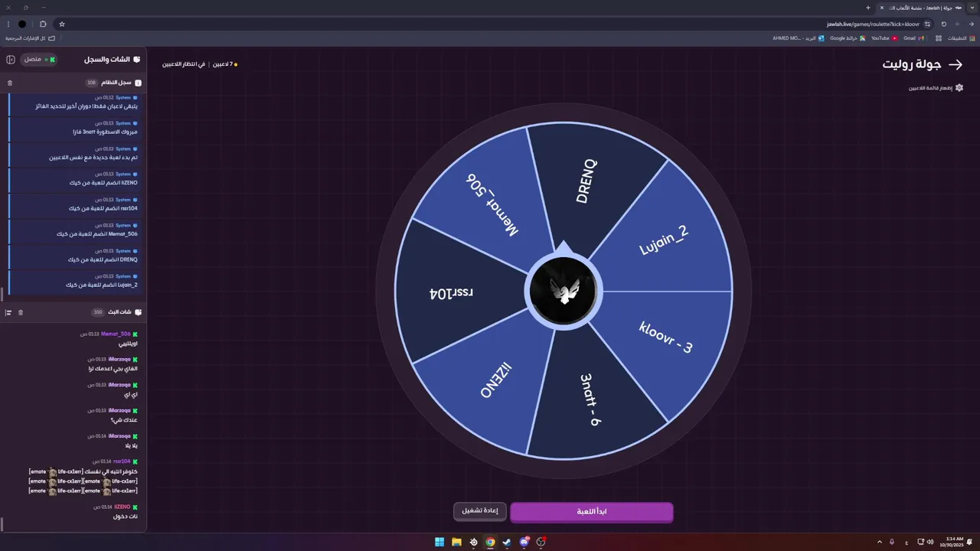Open the browser Extensions puzzle icon
Screen dimensions: 980x551
point(43,24)
